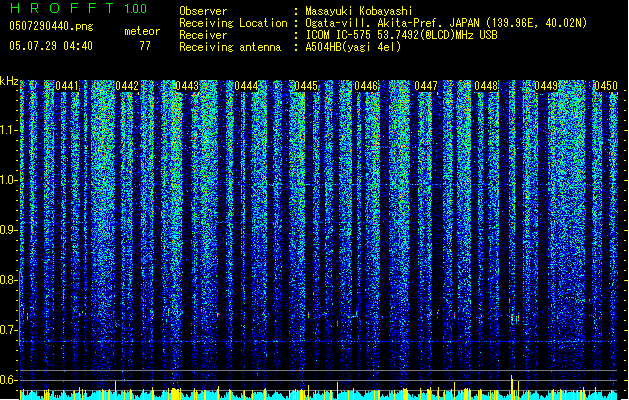Click the 1.1 kHz axis tick

pyautogui.click(x=8, y=130)
